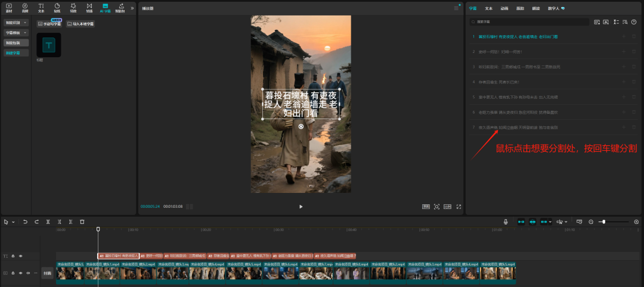Select caption row 5 室中更无人
Viewport: 644px width, 287px height.
[x=555, y=97]
